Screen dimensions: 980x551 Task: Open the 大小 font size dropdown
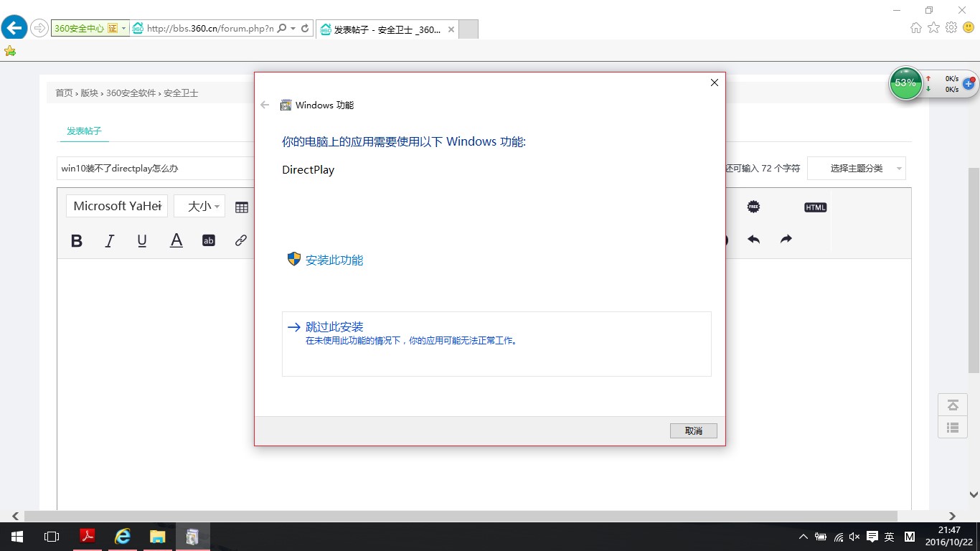click(199, 206)
